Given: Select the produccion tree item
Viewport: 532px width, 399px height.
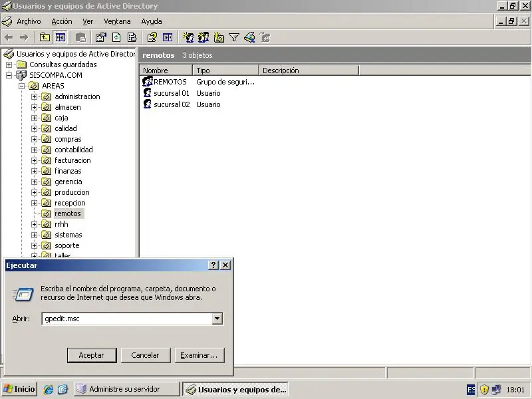Looking at the screenshot, I should click(x=72, y=192).
